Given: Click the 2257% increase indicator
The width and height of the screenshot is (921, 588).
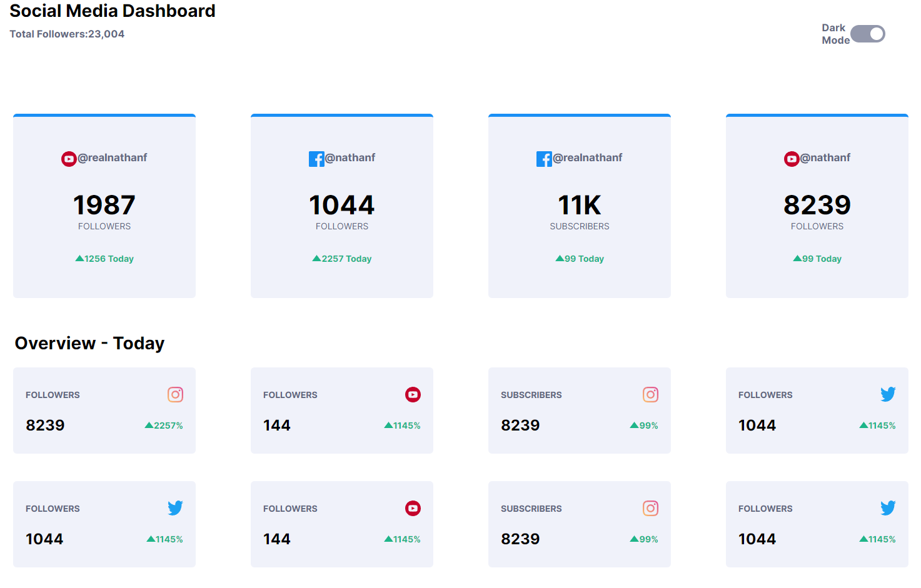Looking at the screenshot, I should pos(164,425).
